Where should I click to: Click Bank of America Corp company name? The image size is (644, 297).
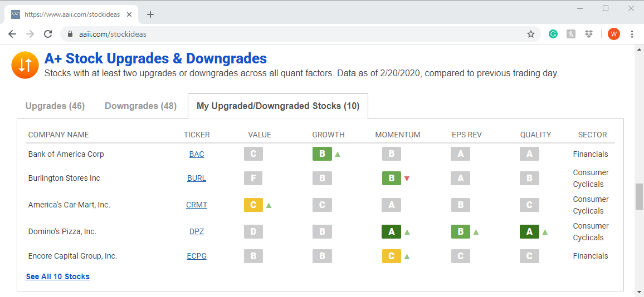66,154
